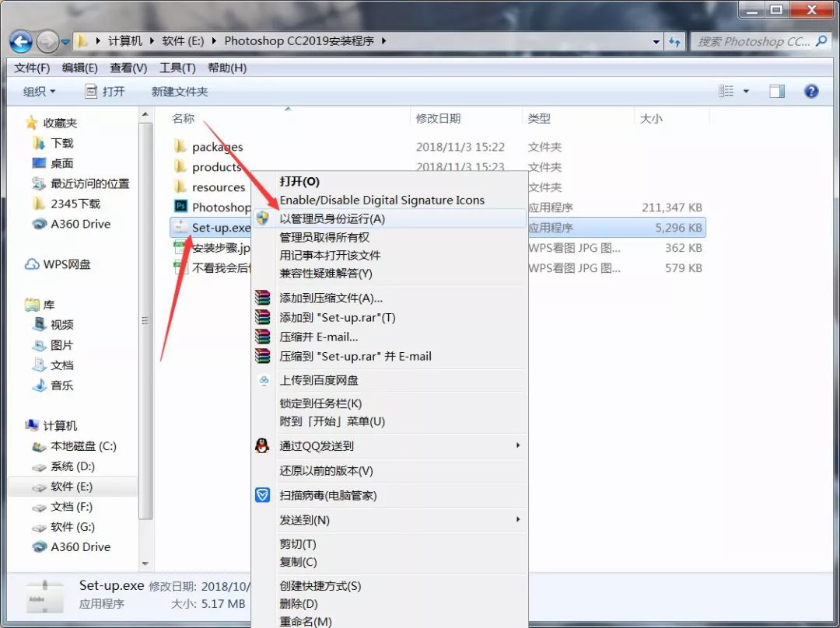840x628 pixels.
Task: Choose 打开(O) in the context menu
Action: click(x=390, y=182)
